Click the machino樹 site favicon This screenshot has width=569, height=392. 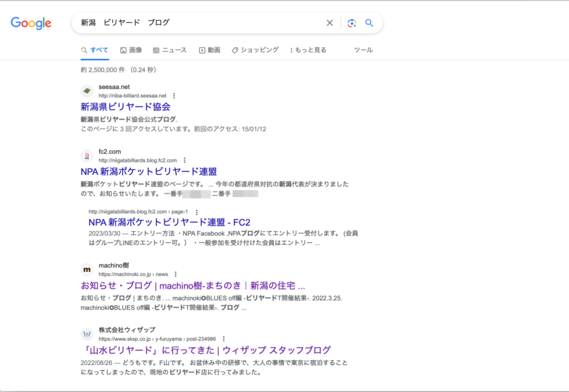87,269
